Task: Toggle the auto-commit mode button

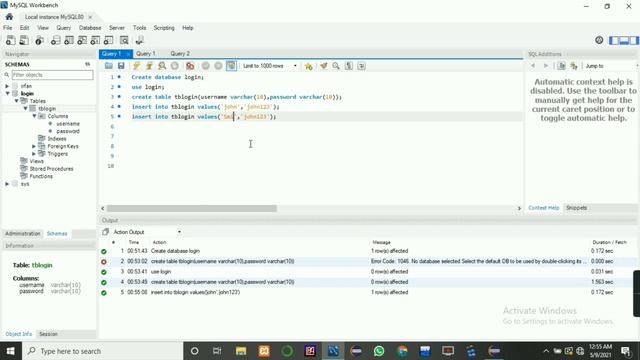Action: pos(231,66)
